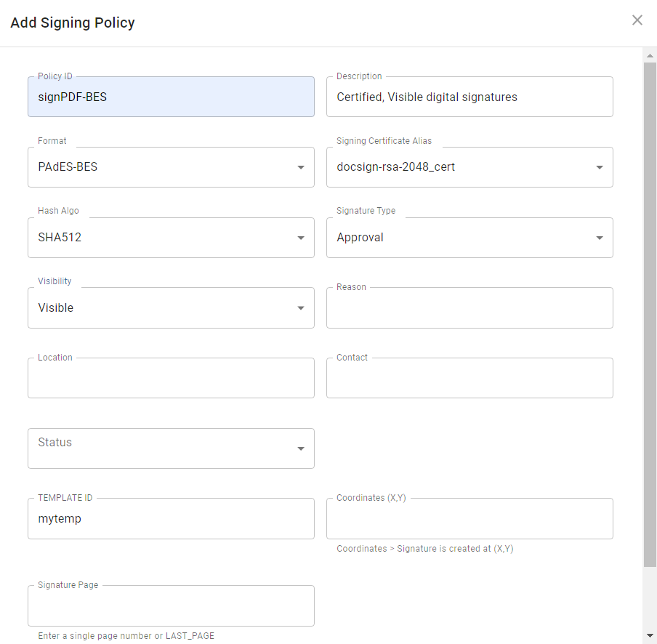This screenshot has height=644, width=657.
Task: Open the Visibility dropdown
Action: click(x=171, y=307)
